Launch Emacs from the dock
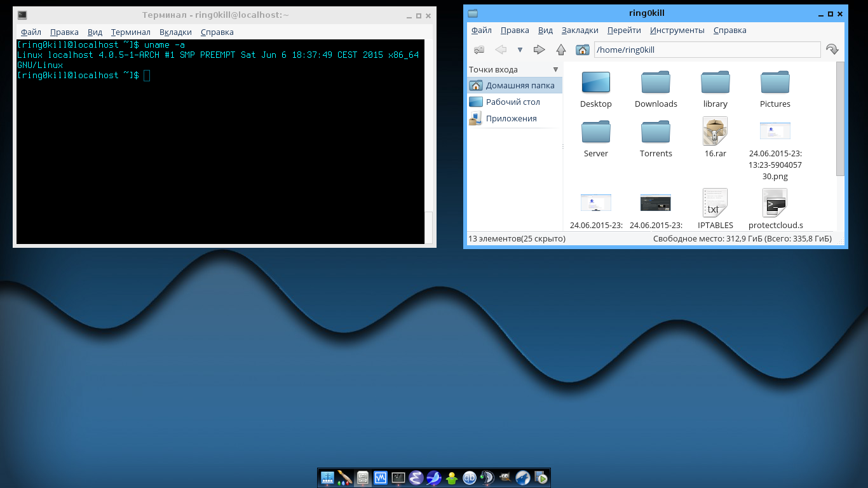868x488 pixels. tap(416, 478)
